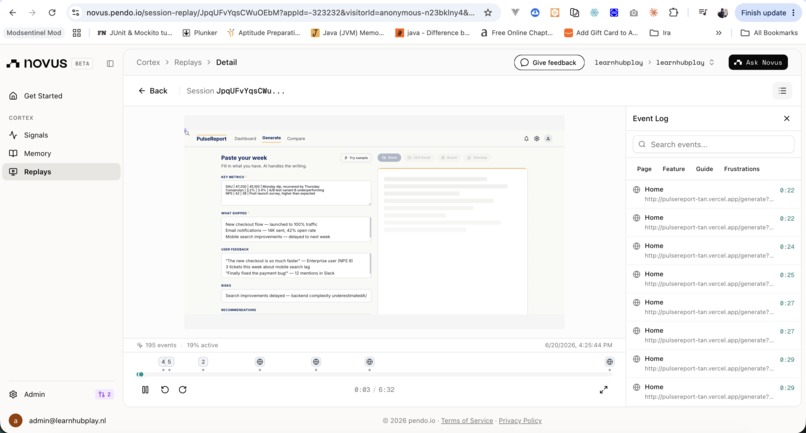The image size is (806, 433).
Task: Click the Give feedback button
Action: point(549,63)
